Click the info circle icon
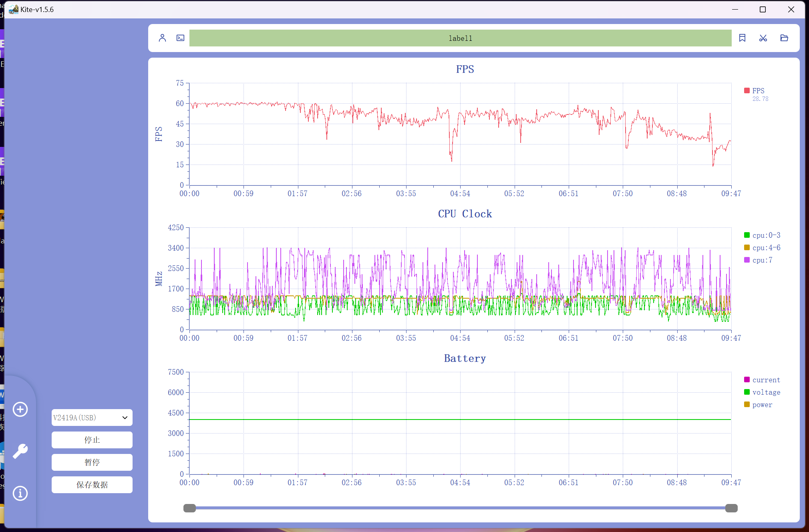 pyautogui.click(x=20, y=493)
